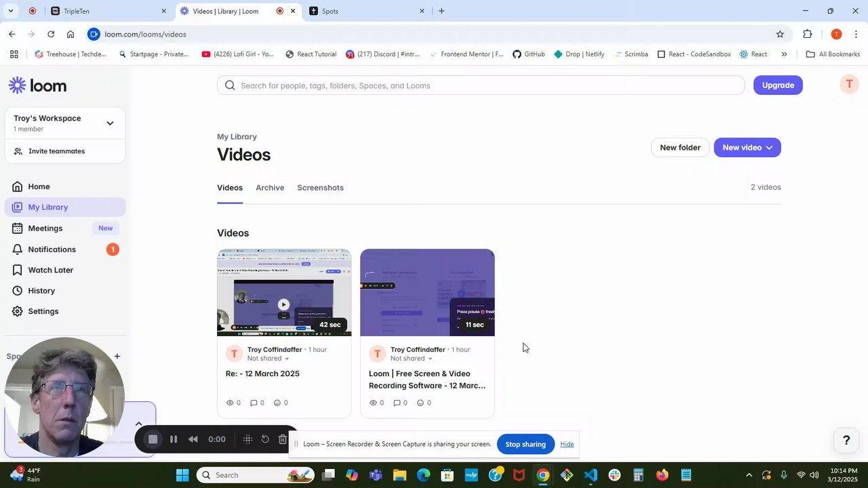Image resolution: width=868 pixels, height=488 pixels.
Task: Click views eye icon on Loom video
Action: (x=373, y=403)
